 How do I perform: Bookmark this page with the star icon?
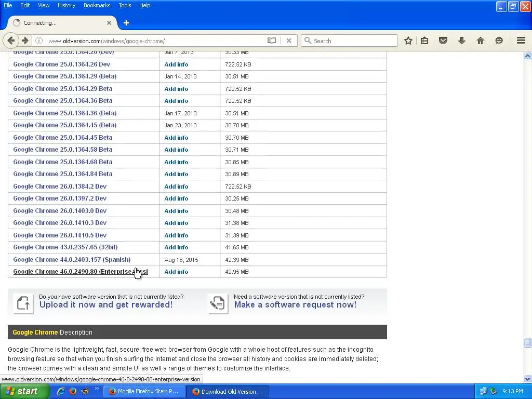click(408, 41)
